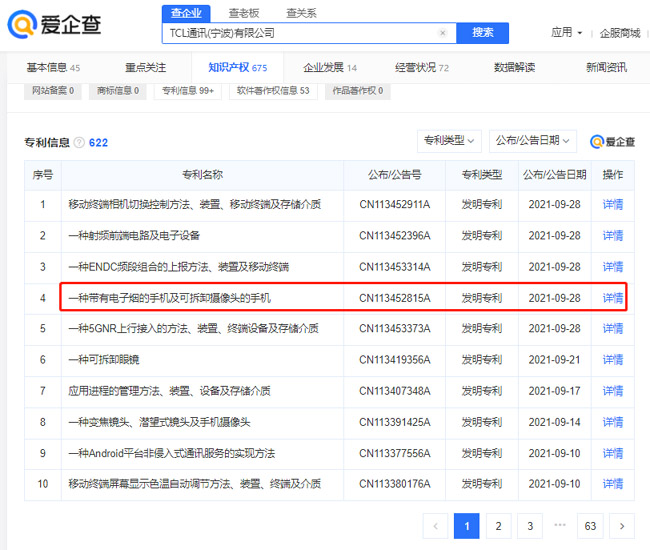This screenshot has width=650, height=550.
Task: Open the 数据解读 tab
Action: [x=514, y=67]
